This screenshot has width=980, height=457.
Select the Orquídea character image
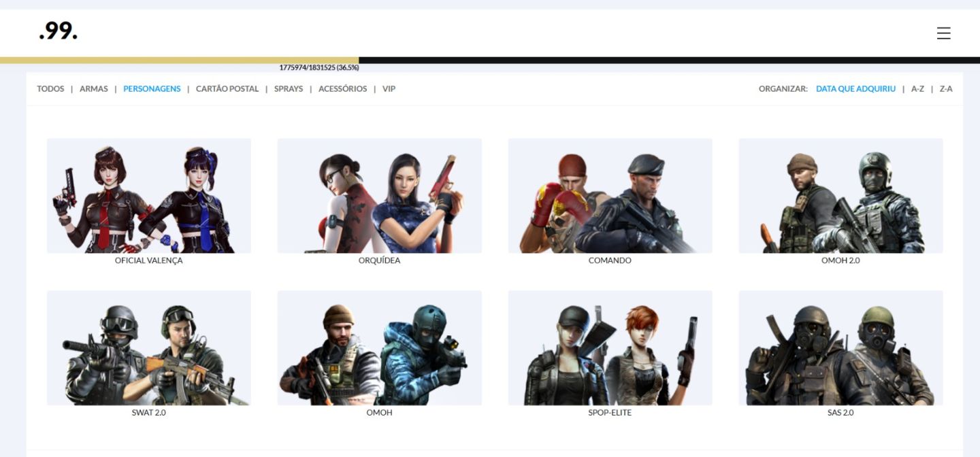(380, 196)
